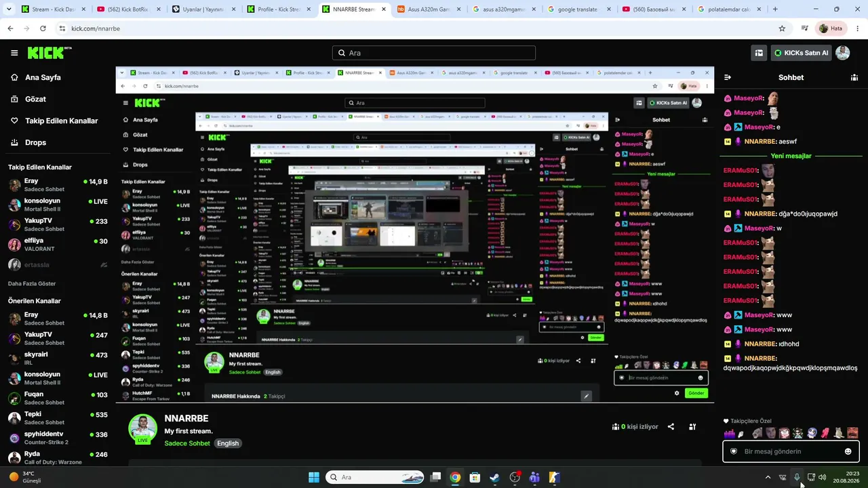This screenshot has height=488, width=868.
Task: Click the share icon beside viewer count
Action: click(671, 427)
